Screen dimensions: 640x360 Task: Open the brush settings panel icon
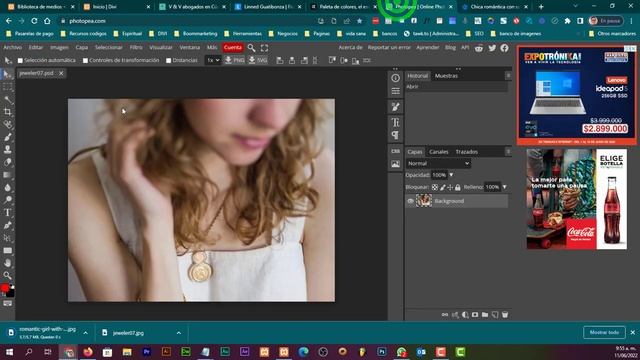pyautogui.click(x=396, y=107)
